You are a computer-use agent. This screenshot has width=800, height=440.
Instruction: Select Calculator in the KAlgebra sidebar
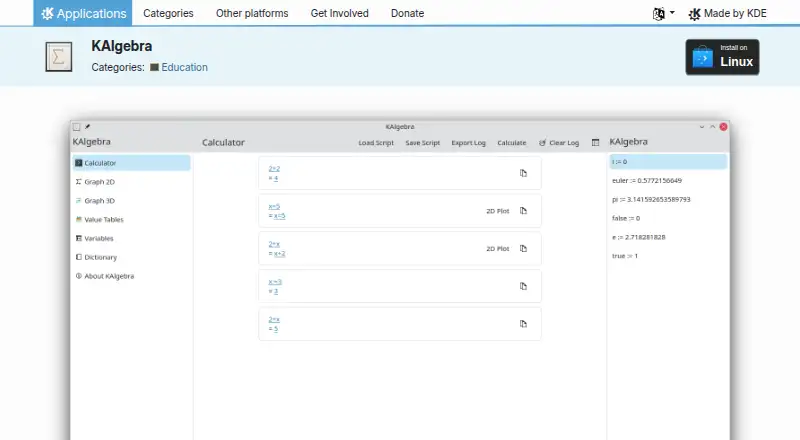click(131, 163)
